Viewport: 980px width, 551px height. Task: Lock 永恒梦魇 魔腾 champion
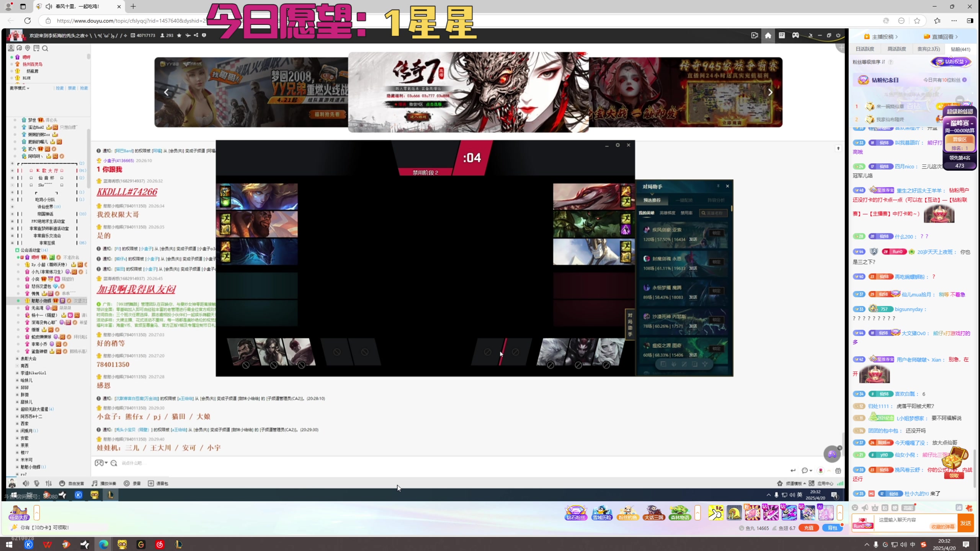click(716, 290)
